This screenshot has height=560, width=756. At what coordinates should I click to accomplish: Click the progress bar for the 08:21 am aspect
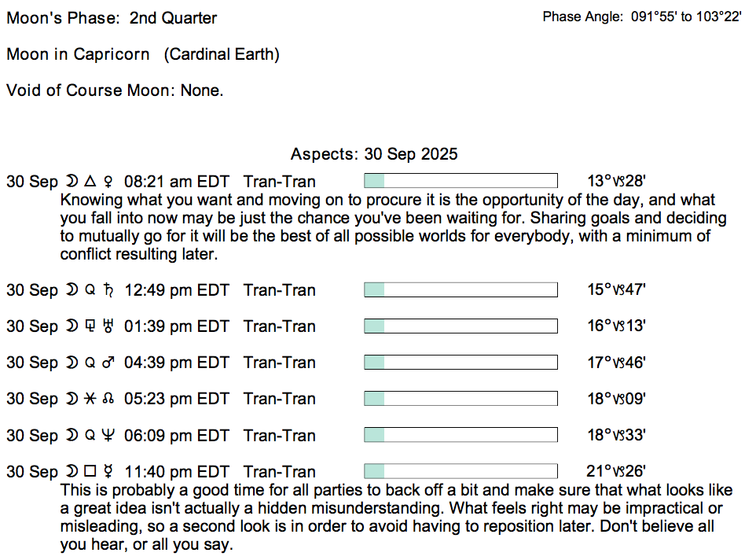click(x=461, y=181)
